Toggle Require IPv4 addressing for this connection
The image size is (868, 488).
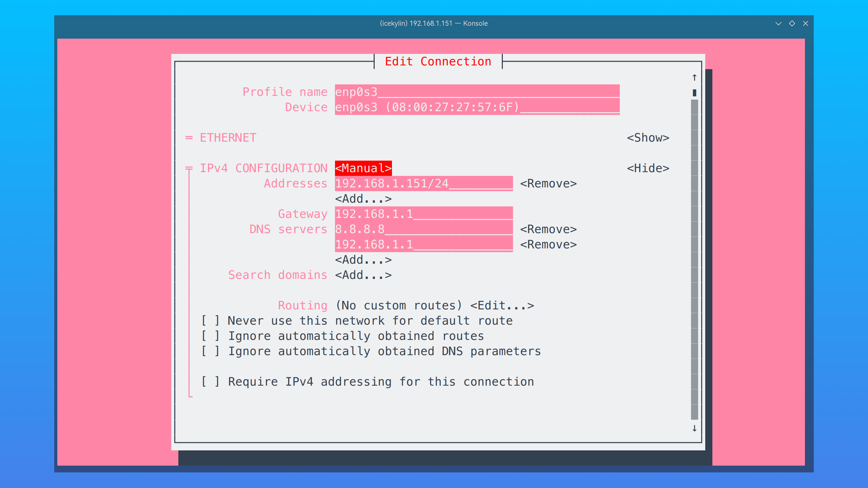368,382
